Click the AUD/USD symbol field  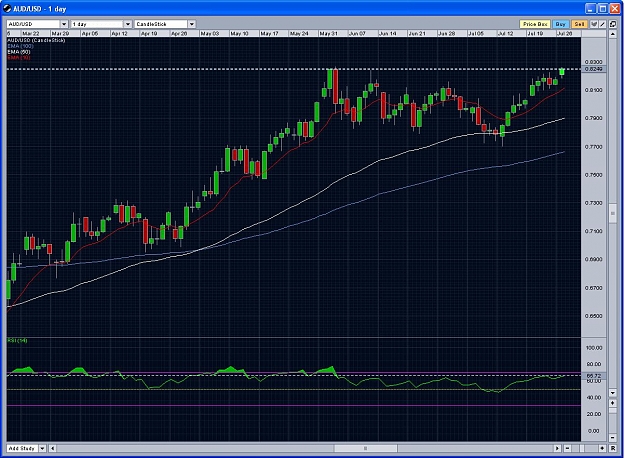[33, 24]
